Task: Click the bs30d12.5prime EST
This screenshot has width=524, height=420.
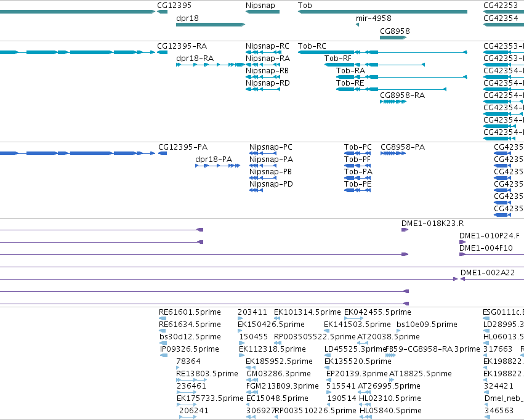Action: pos(163,343)
